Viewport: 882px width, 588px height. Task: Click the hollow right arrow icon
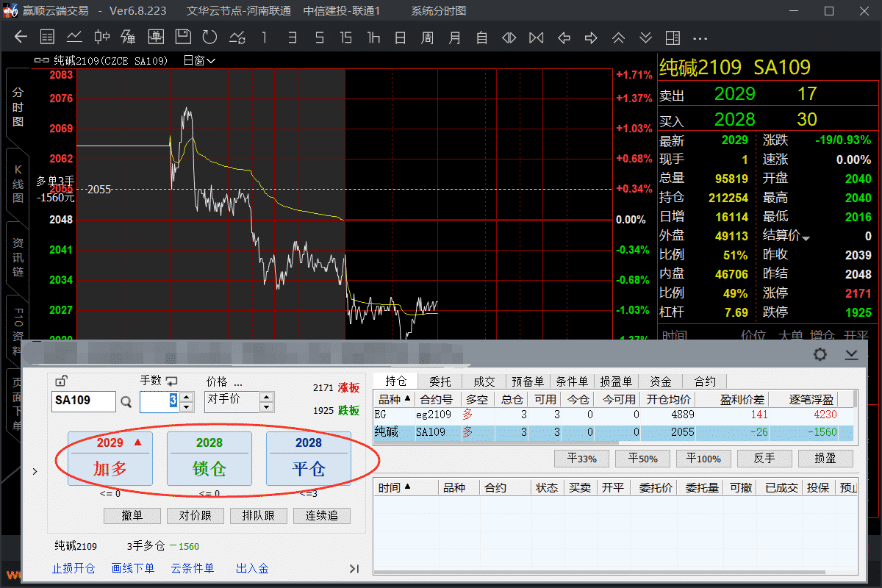[590, 37]
